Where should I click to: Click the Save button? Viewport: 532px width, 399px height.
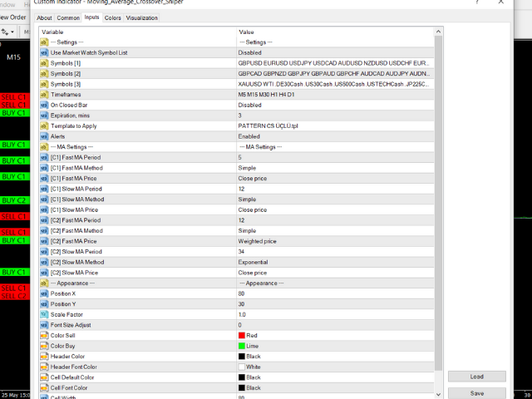476,393
